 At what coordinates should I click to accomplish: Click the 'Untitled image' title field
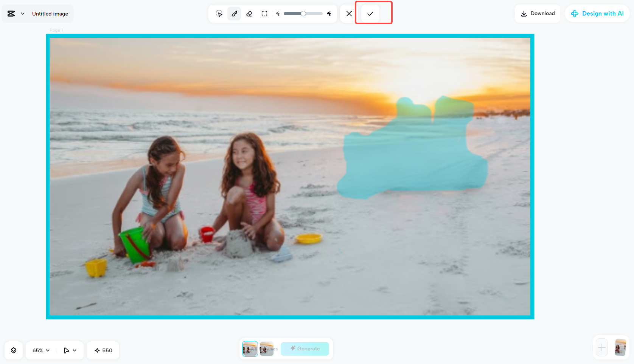(x=50, y=14)
